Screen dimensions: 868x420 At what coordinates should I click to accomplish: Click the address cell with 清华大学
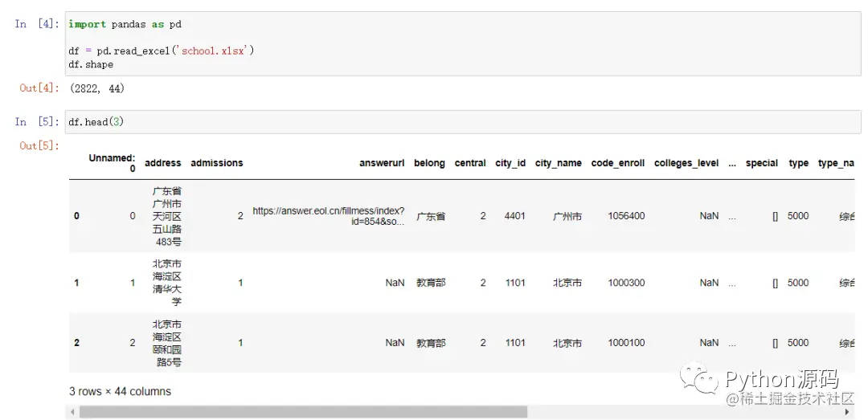pyautogui.click(x=166, y=283)
